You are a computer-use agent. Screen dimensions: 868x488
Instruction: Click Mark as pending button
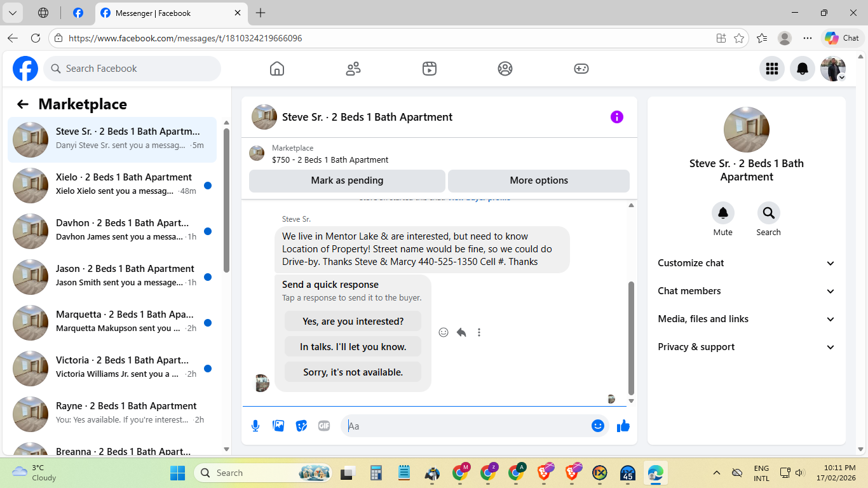point(347,180)
